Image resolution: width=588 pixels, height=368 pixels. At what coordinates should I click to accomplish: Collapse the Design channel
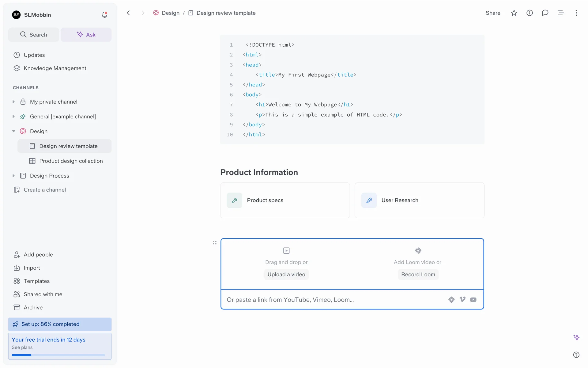tap(13, 131)
